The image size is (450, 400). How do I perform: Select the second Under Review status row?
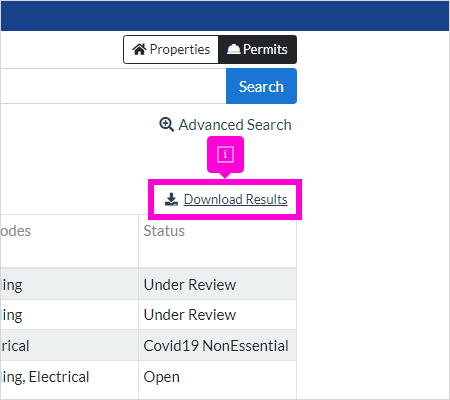pyautogui.click(x=217, y=315)
